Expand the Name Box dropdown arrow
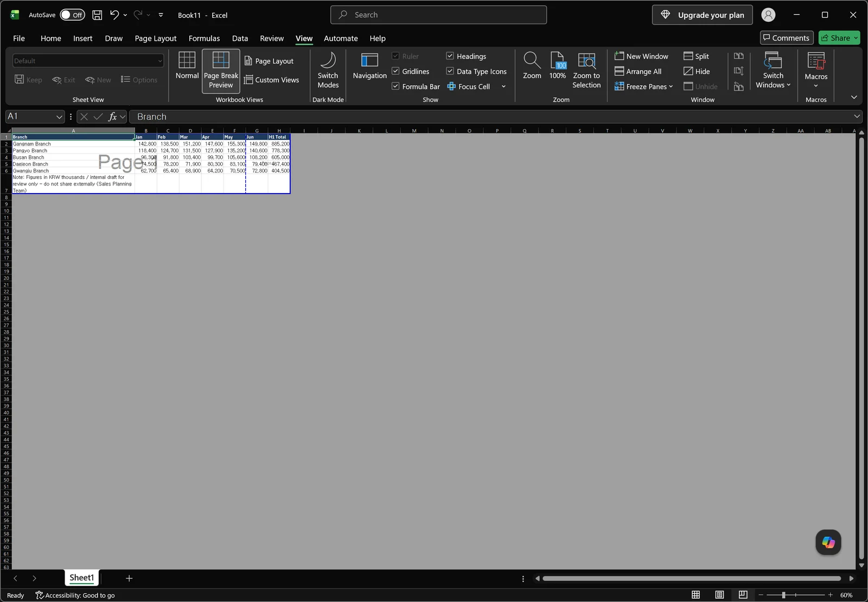Screen dimensions: 868x602 click(x=59, y=117)
